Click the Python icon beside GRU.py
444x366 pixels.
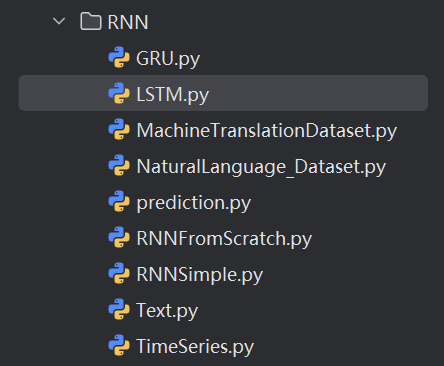(x=119, y=57)
